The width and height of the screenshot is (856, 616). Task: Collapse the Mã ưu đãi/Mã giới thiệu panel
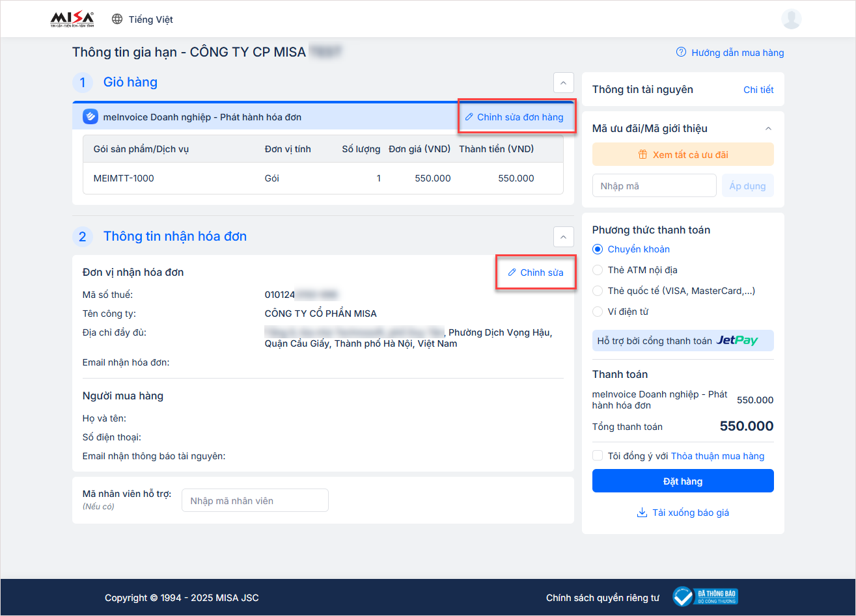(768, 128)
